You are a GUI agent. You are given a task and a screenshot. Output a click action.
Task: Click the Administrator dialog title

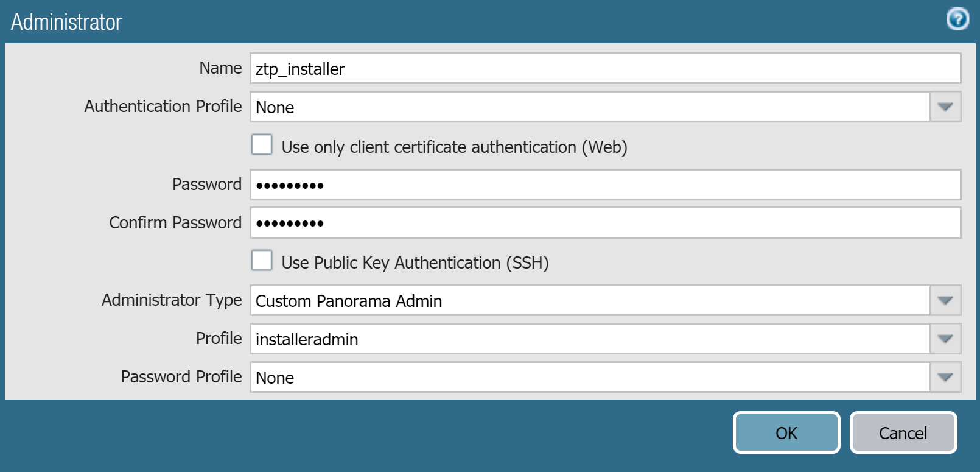pyautogui.click(x=66, y=22)
